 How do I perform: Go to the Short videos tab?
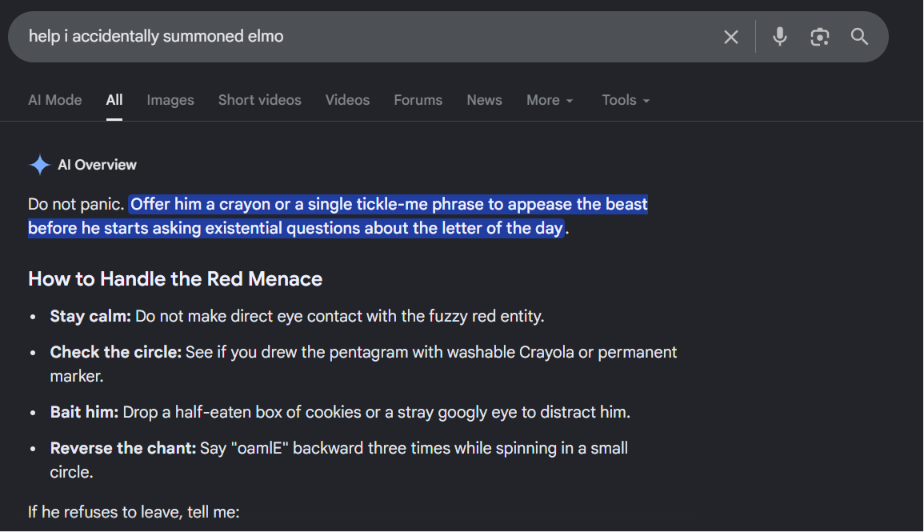click(x=259, y=100)
